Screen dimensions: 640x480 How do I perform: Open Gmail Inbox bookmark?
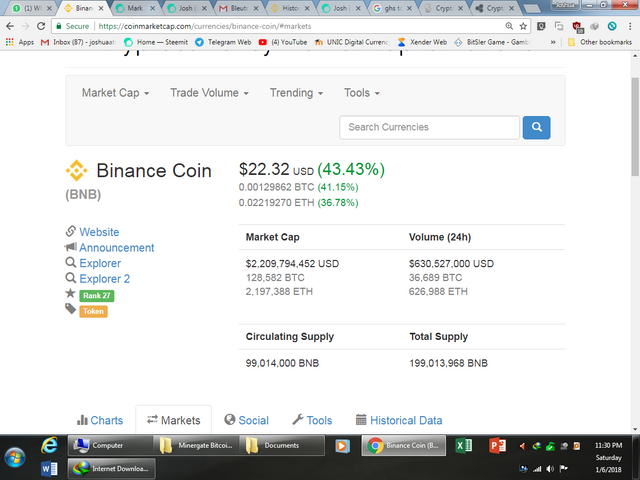click(x=78, y=42)
